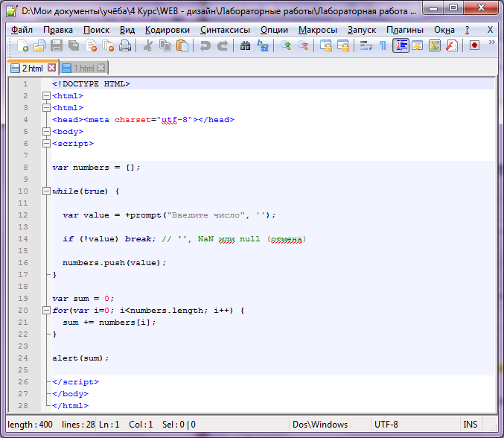Click the Open file folder icon
The height and width of the screenshot is (438, 504).
tap(39, 46)
